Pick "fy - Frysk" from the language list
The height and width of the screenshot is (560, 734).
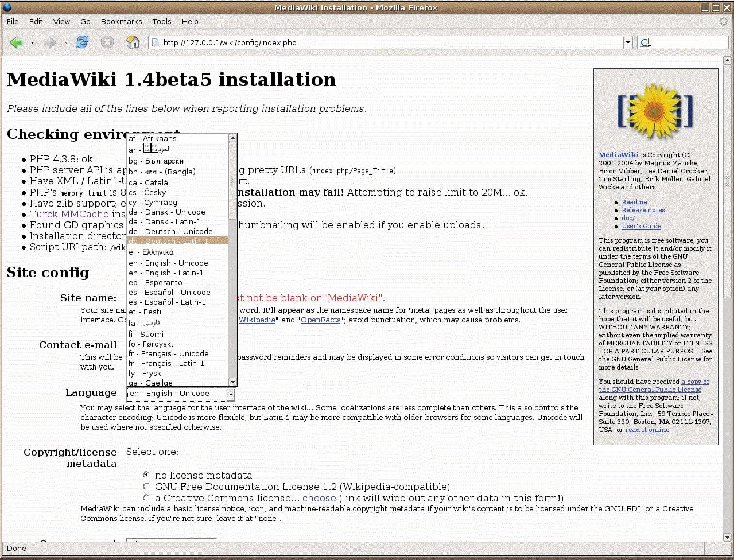coord(177,374)
